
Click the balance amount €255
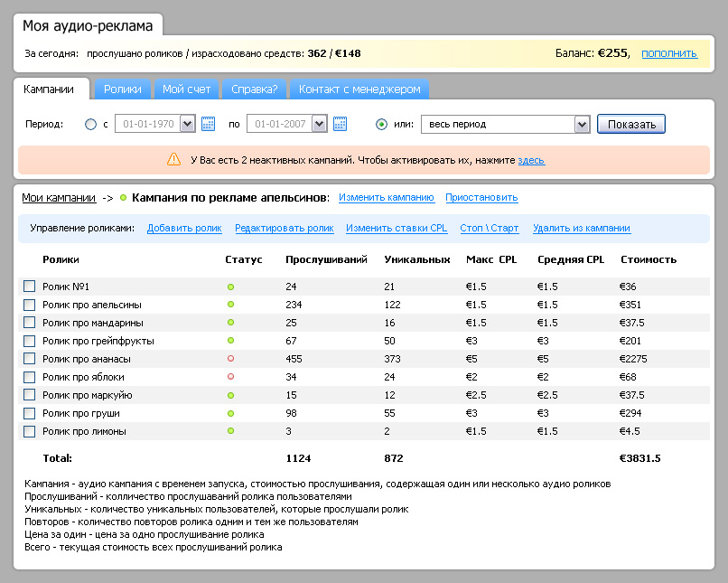tap(612, 53)
